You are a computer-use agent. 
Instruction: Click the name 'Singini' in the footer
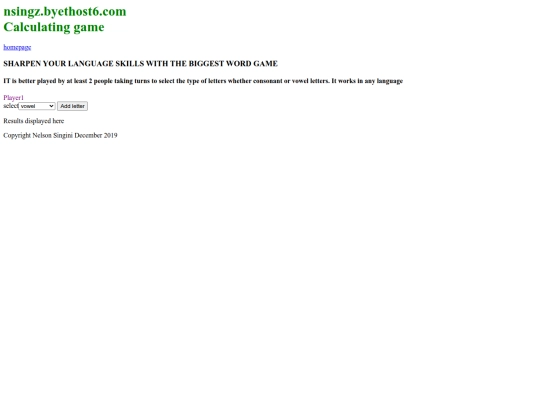[x=63, y=135]
